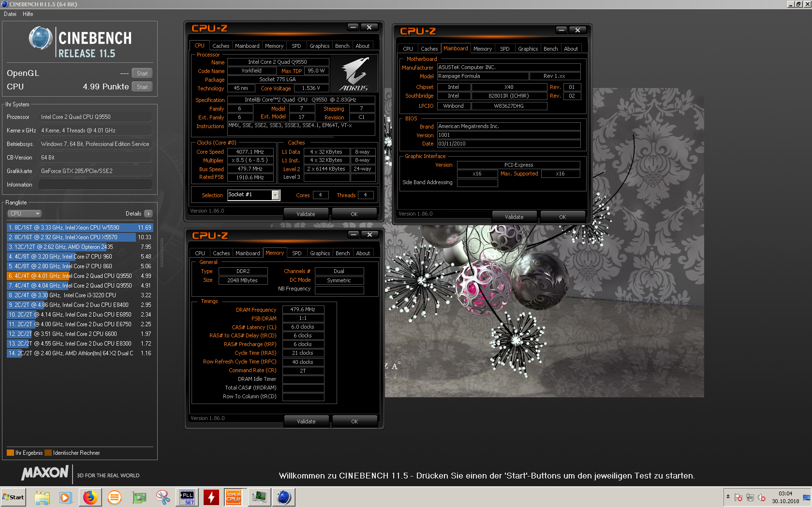
Task: Click the AORUS eagle logo
Action: 355,73
